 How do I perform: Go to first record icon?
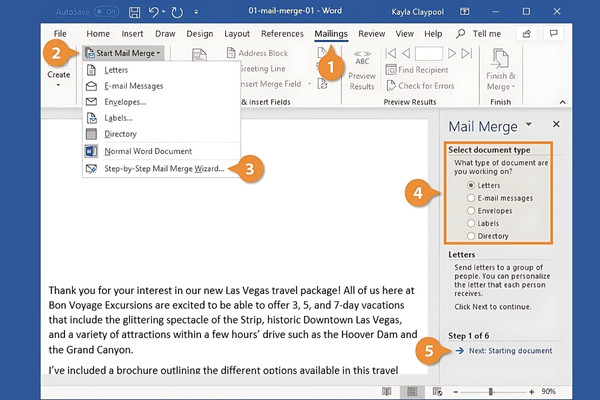tap(391, 53)
